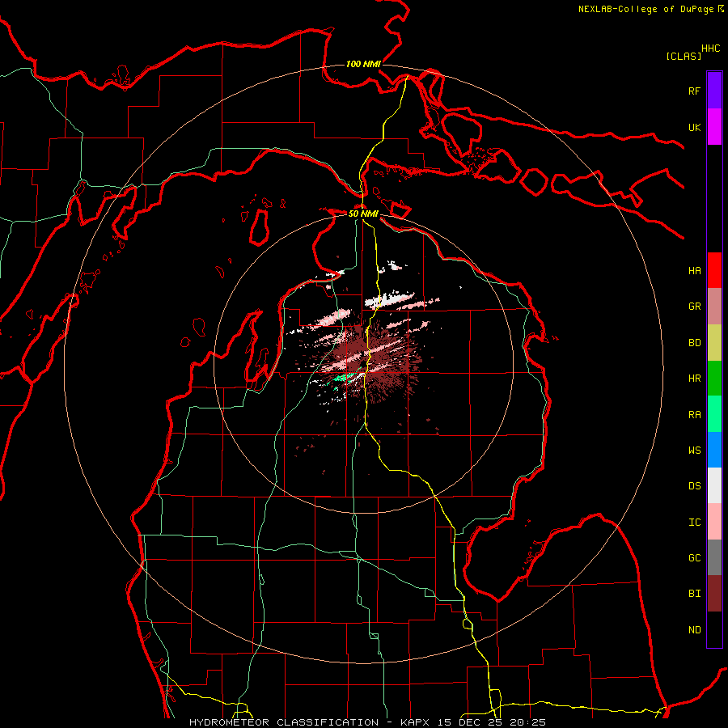This screenshot has width=728, height=728.
Task: Select the IC pink legend swatch
Action: point(714,522)
